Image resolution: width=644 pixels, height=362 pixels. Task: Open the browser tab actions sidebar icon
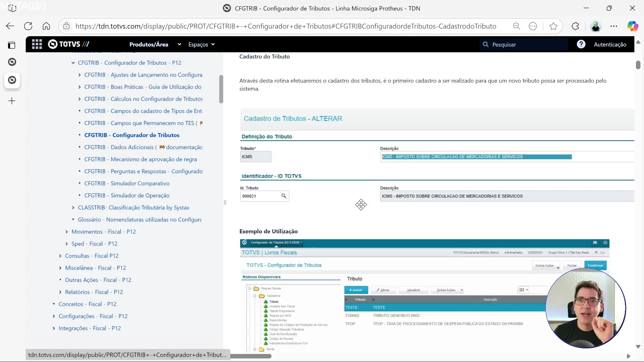pyautogui.click(x=12, y=45)
